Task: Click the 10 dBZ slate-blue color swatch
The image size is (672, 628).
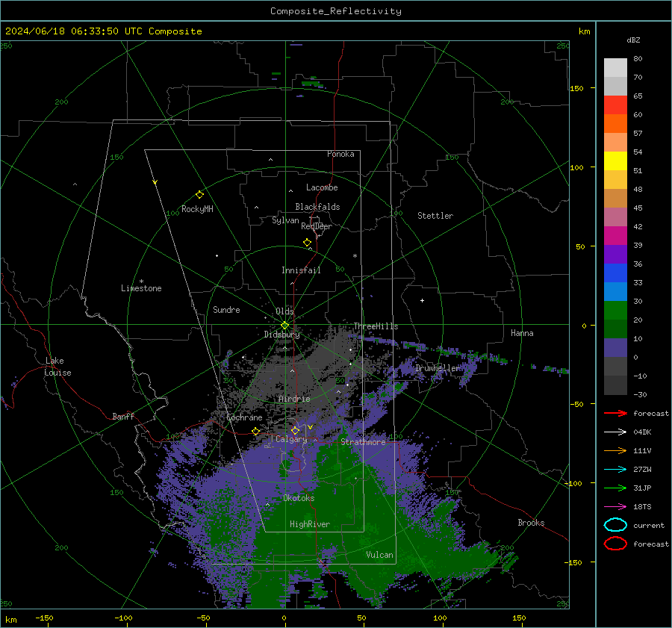Action: pos(615,348)
